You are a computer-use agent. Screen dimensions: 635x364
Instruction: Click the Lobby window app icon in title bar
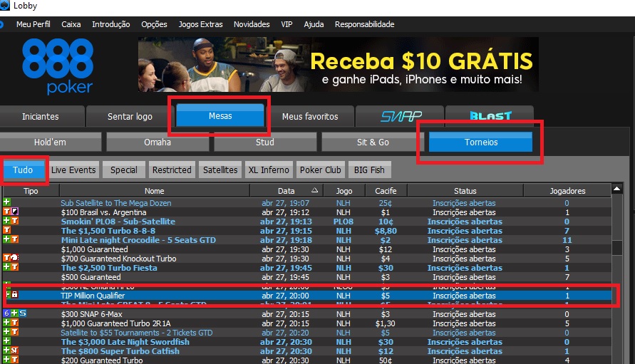4,6
